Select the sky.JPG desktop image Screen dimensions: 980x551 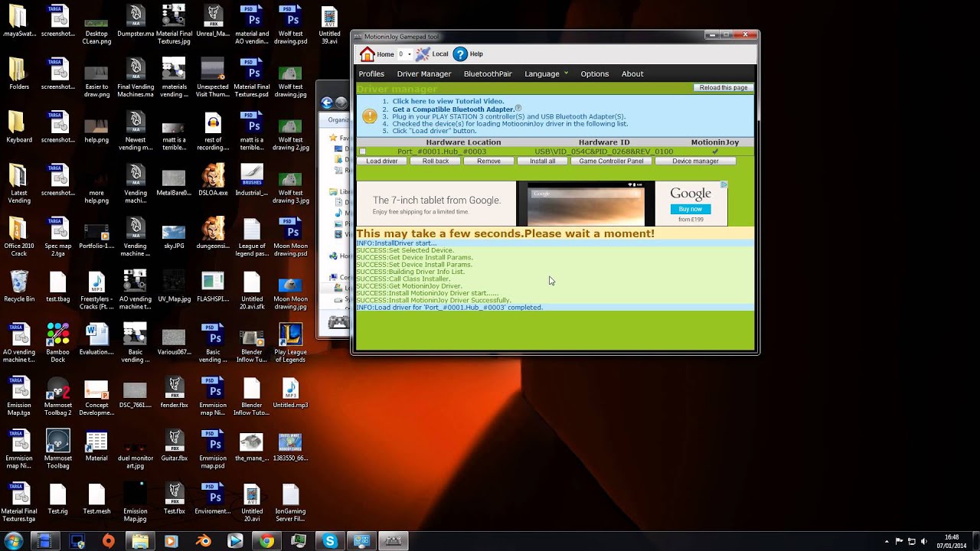tap(174, 233)
